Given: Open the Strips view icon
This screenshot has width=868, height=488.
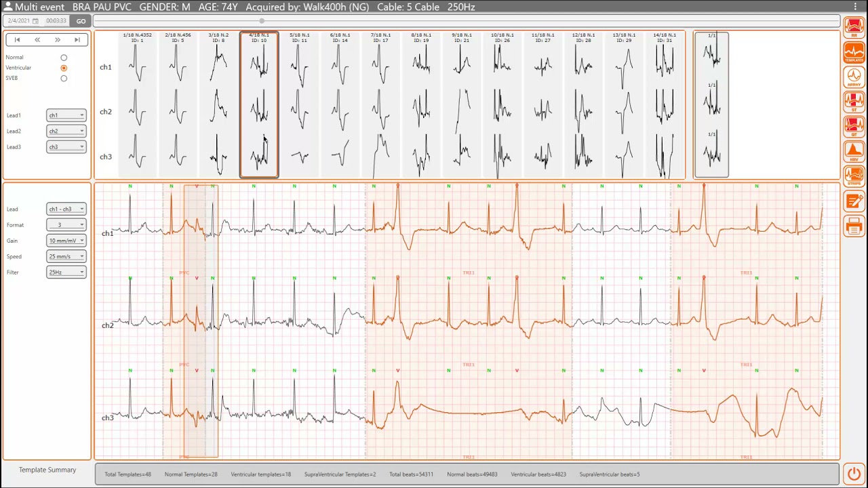Looking at the screenshot, I should coord(854,176).
